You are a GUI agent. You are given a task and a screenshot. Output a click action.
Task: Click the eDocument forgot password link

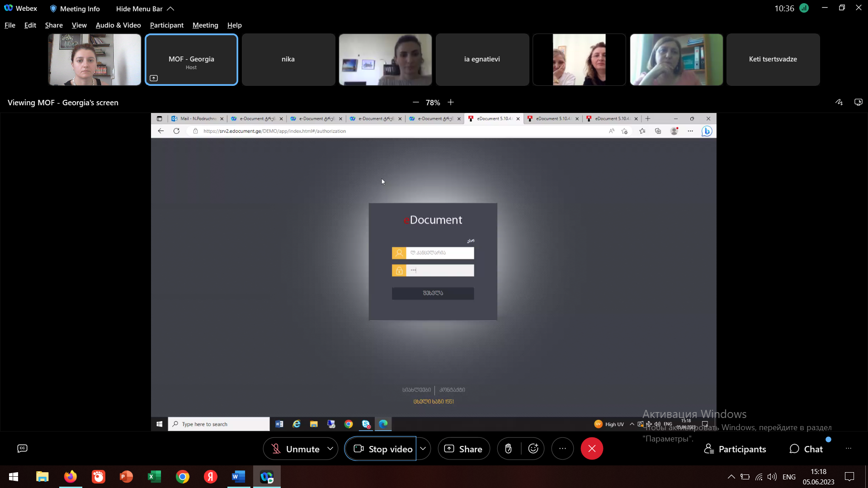pyautogui.click(x=471, y=241)
